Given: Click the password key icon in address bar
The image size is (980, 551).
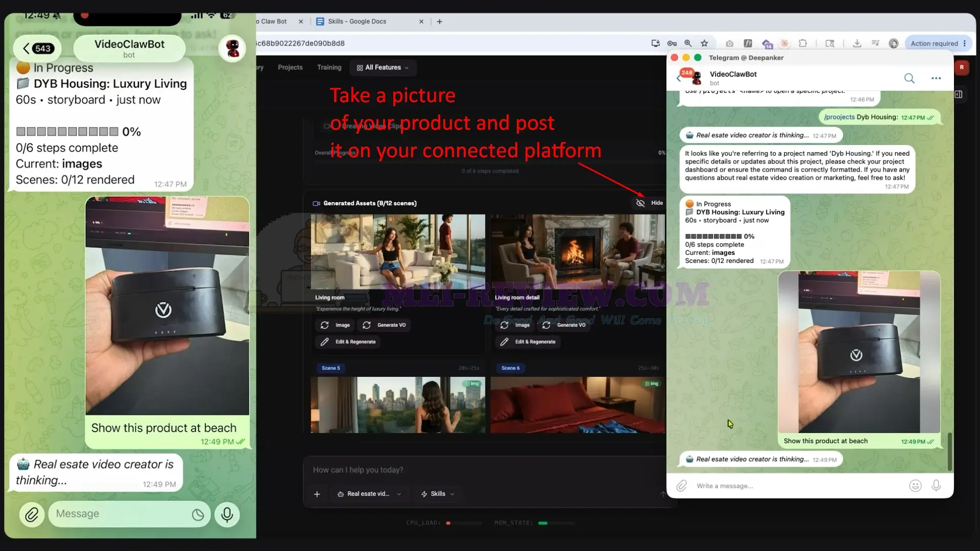Looking at the screenshot, I should tap(672, 43).
